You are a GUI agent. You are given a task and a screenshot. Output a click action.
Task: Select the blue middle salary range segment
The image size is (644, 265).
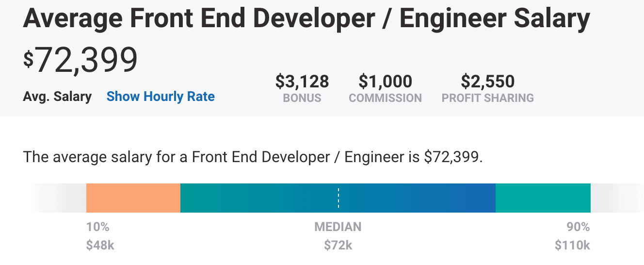point(338,198)
